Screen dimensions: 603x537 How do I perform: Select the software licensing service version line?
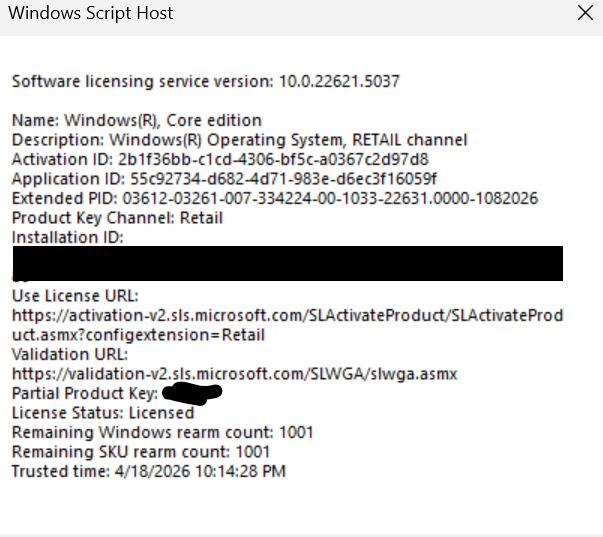(x=206, y=81)
